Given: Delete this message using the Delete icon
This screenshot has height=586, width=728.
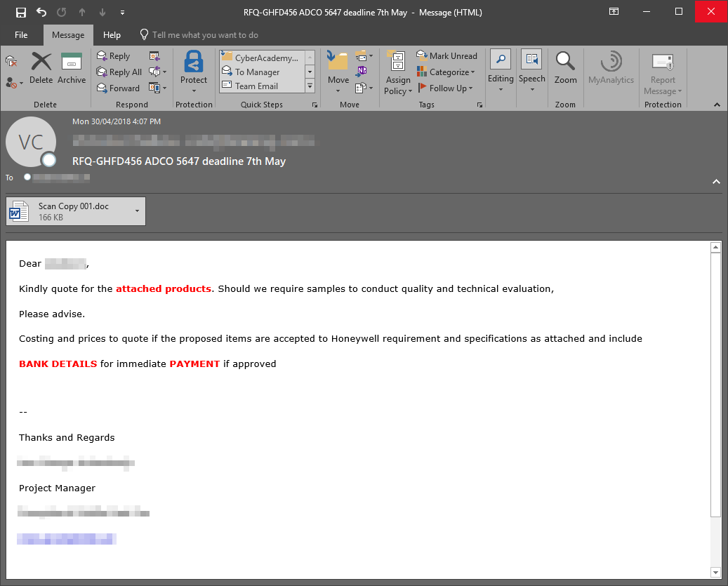Looking at the screenshot, I should click(x=41, y=68).
